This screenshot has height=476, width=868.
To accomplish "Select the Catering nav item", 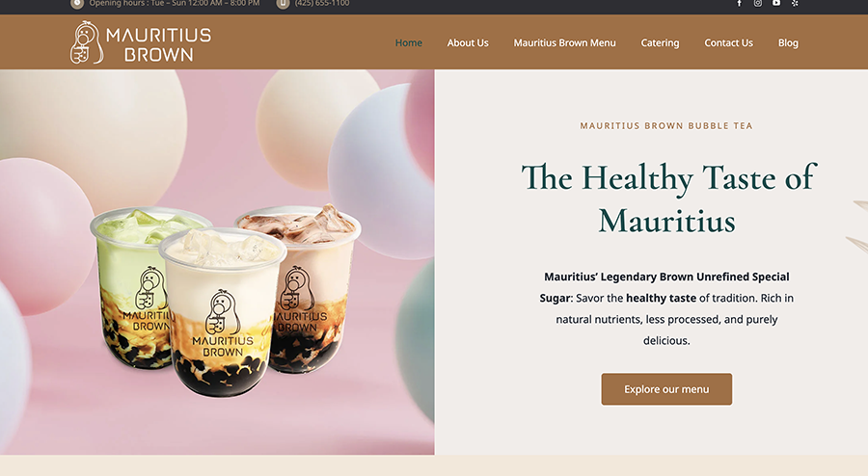I will (x=660, y=42).
